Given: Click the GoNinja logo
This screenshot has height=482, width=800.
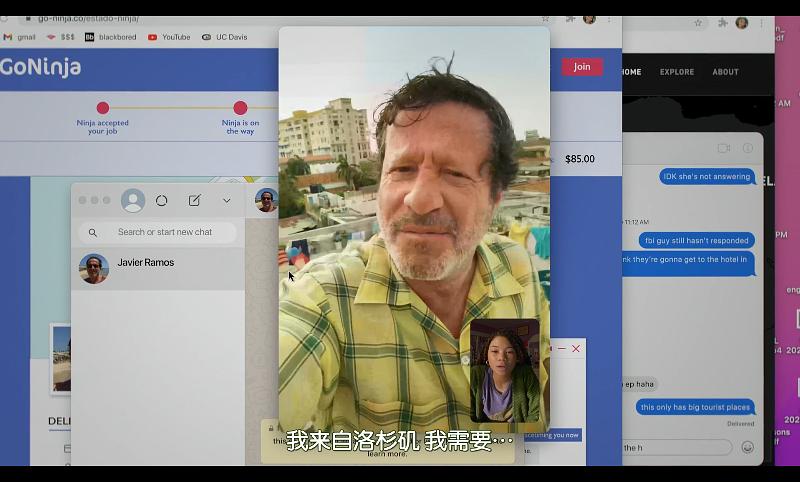Looking at the screenshot, I should 41,67.
